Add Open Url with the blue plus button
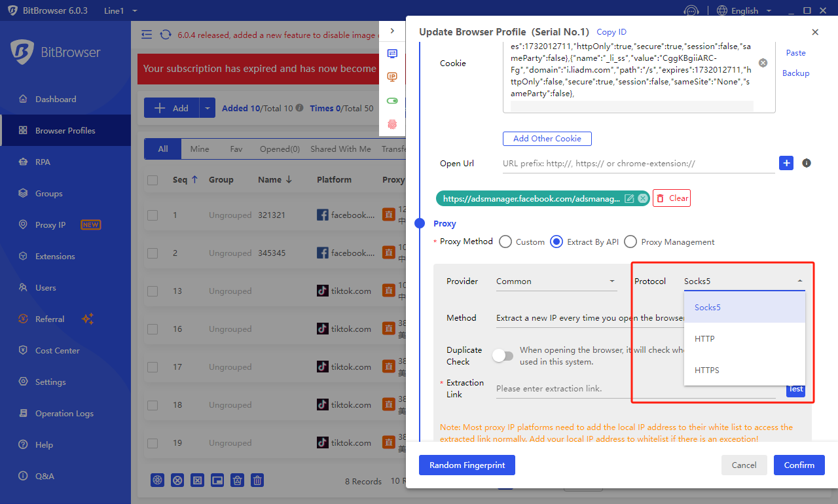 pos(786,163)
